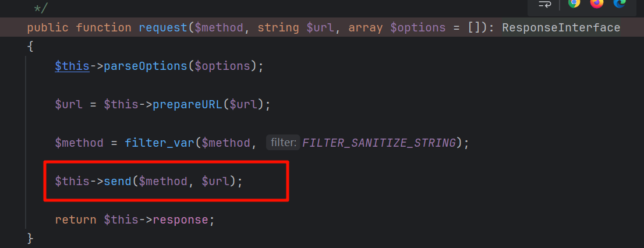This screenshot has height=248, width=644.
Task: Open preview in Edge browser
Action: pos(620,3)
